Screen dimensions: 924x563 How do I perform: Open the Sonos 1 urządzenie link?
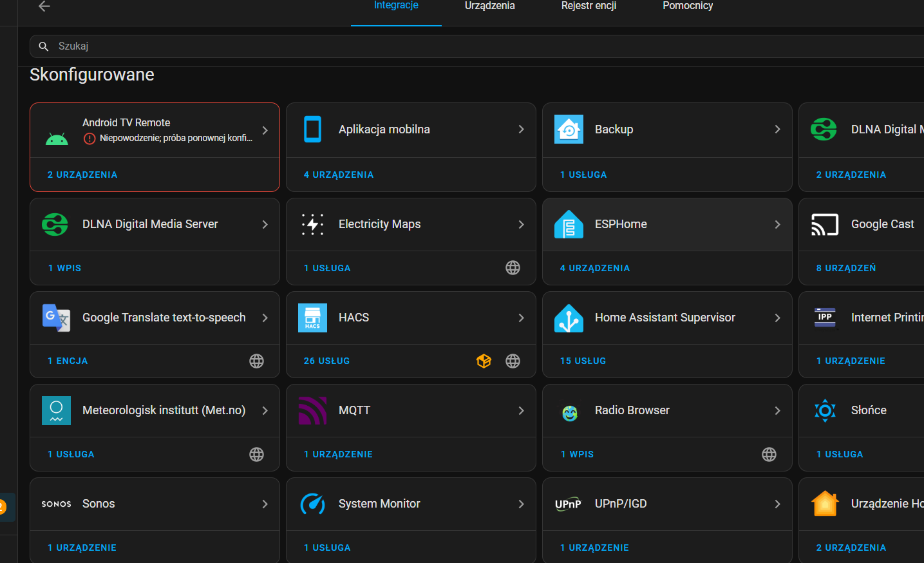[x=82, y=548]
